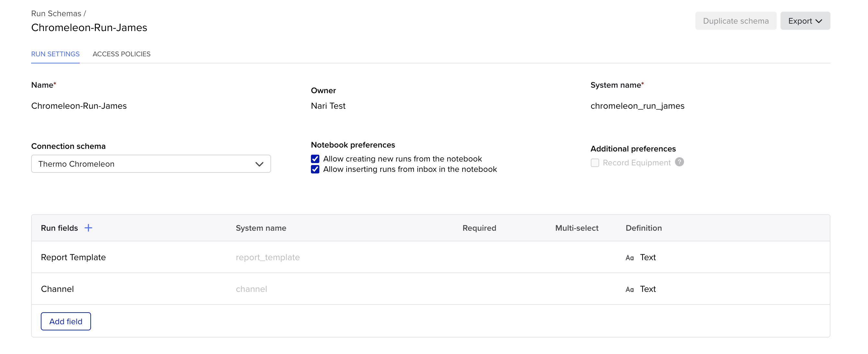Viewport: 868px width, 354px height.
Task: Switch to the Access Policies tab
Action: coord(121,54)
